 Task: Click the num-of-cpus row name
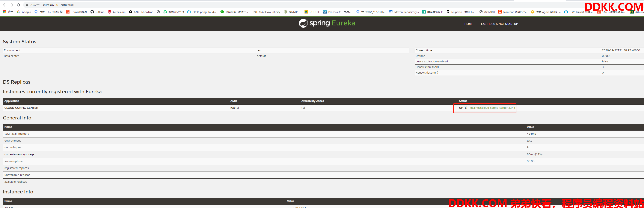tap(13, 148)
